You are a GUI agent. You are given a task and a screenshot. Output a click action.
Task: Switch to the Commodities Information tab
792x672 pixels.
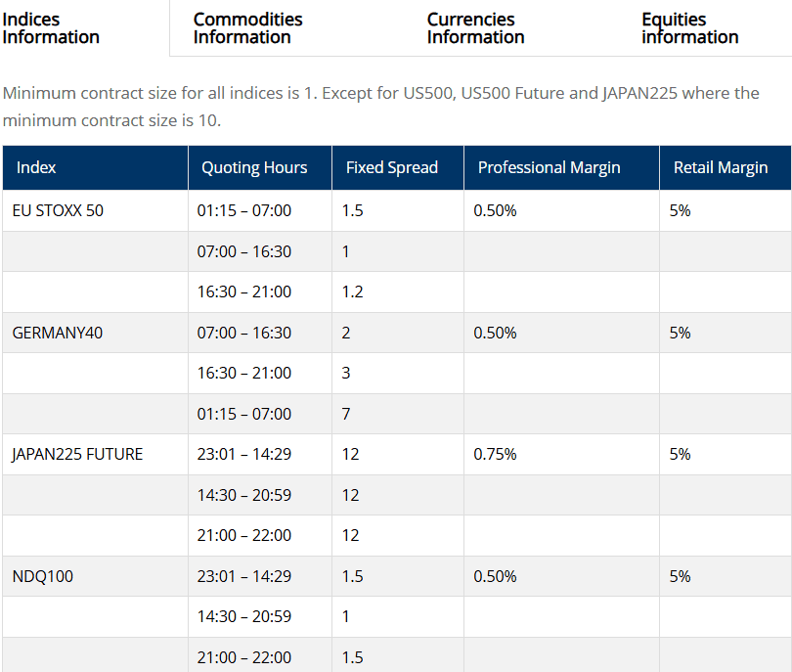pos(247,29)
